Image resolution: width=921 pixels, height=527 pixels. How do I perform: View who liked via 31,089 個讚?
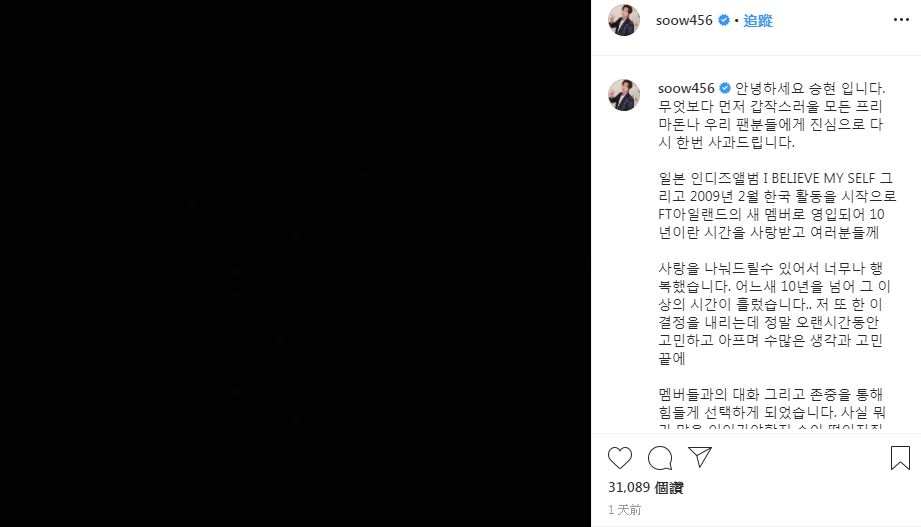(x=646, y=488)
